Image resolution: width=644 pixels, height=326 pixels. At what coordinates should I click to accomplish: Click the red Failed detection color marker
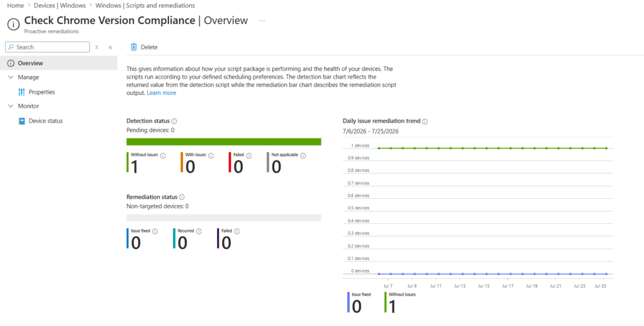230,162
